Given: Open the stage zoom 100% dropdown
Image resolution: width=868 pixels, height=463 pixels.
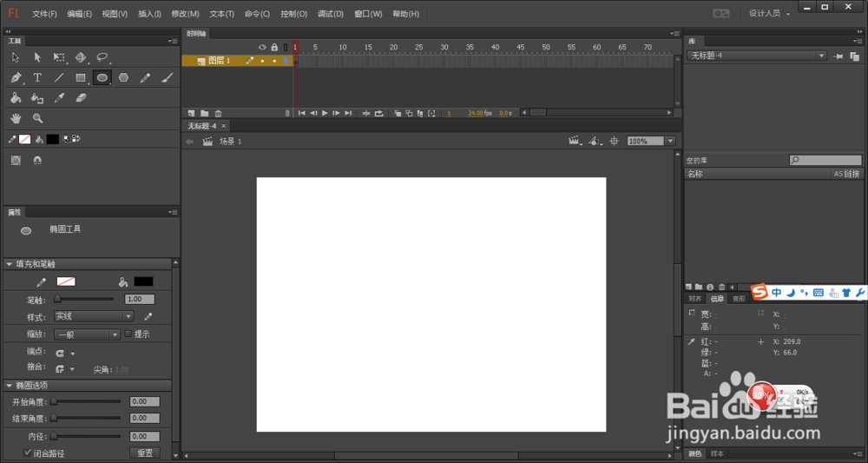Looking at the screenshot, I should [671, 142].
